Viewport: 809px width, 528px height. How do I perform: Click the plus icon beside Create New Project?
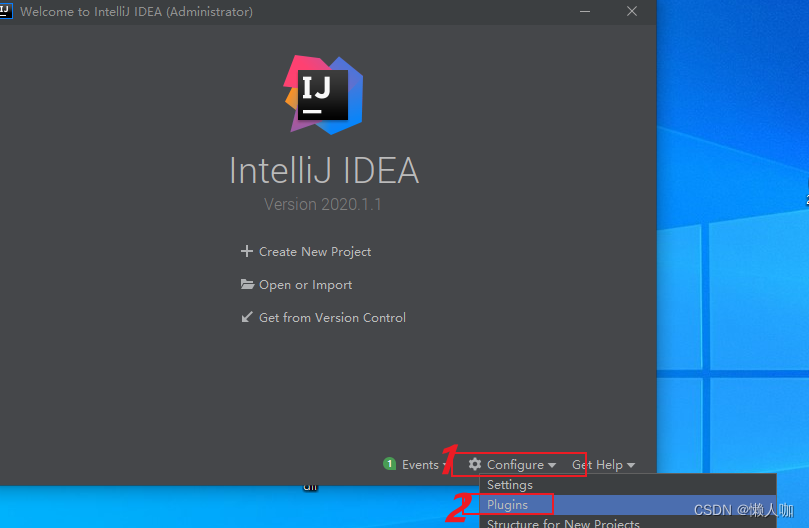(247, 251)
